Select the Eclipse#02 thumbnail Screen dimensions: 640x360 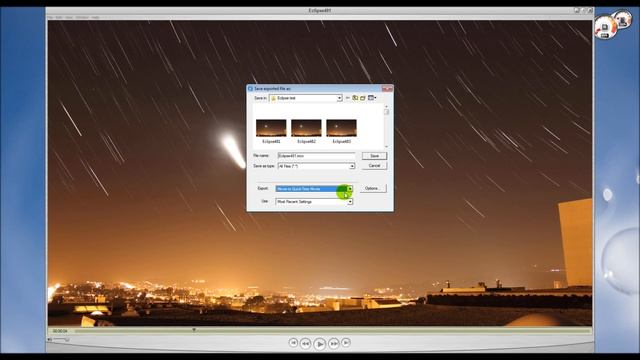coord(306,129)
